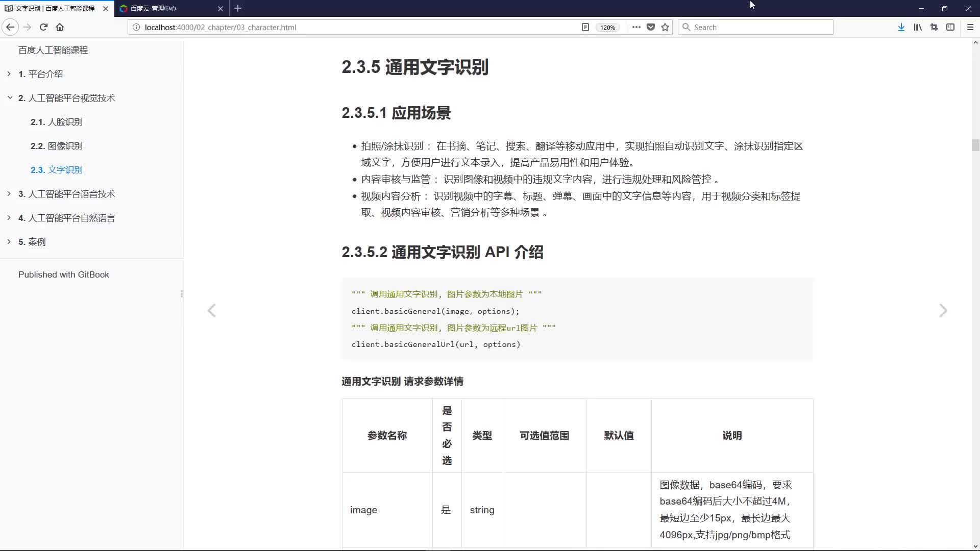980x551 pixels.
Task: Bookmark this page with the star
Action: pos(665,27)
